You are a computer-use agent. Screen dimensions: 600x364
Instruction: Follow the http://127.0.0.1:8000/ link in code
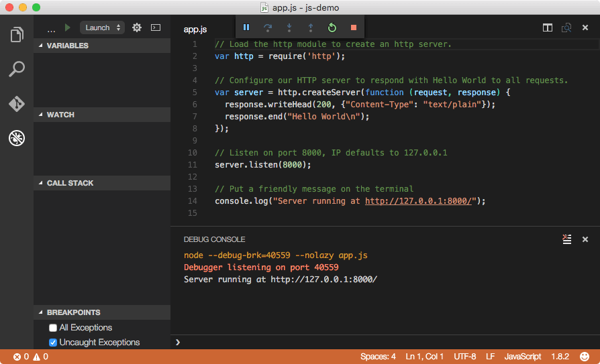(x=420, y=200)
